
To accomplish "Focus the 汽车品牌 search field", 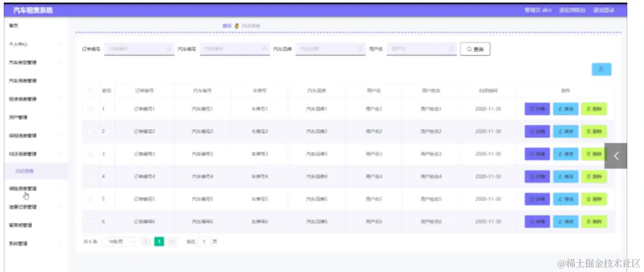I will point(330,49).
